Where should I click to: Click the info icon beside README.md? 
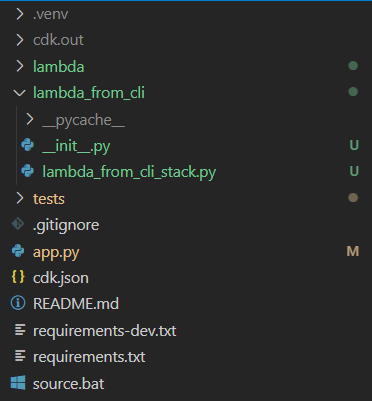(18, 303)
